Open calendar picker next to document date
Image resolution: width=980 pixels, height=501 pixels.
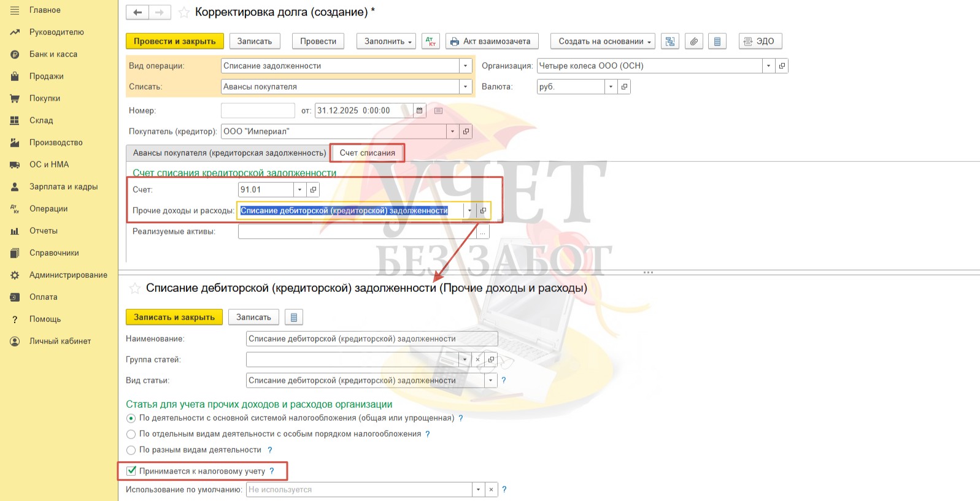point(420,110)
